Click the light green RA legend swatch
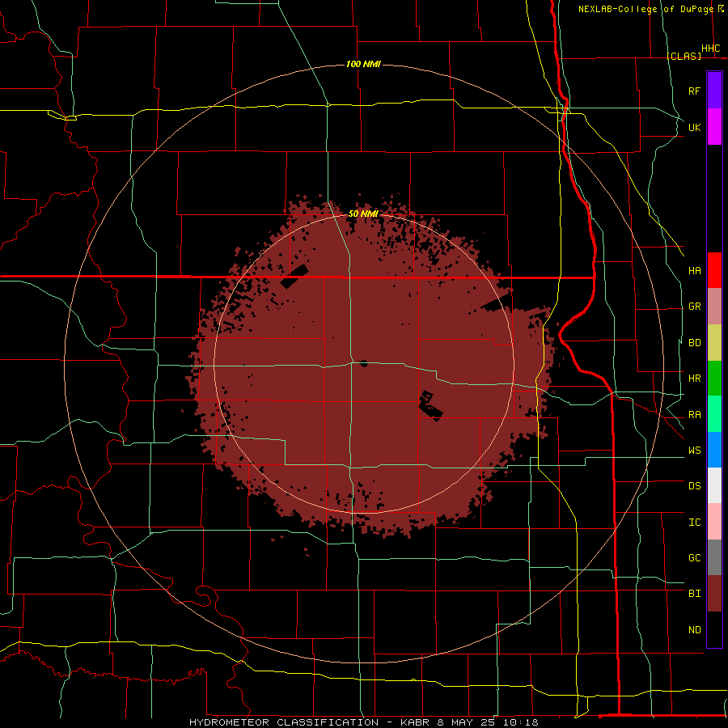The width and height of the screenshot is (728, 728). click(714, 414)
